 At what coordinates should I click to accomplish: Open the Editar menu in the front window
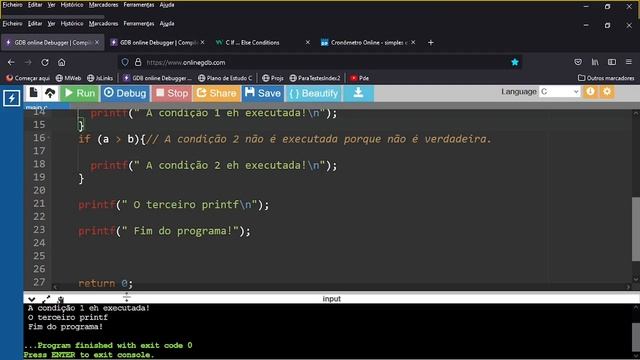pyautogui.click(x=35, y=24)
